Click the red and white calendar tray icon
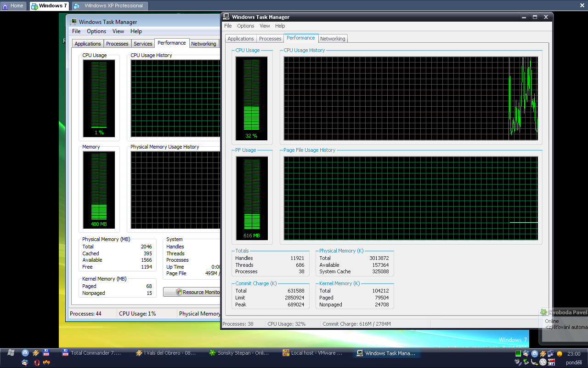588x368 pixels. (551, 362)
